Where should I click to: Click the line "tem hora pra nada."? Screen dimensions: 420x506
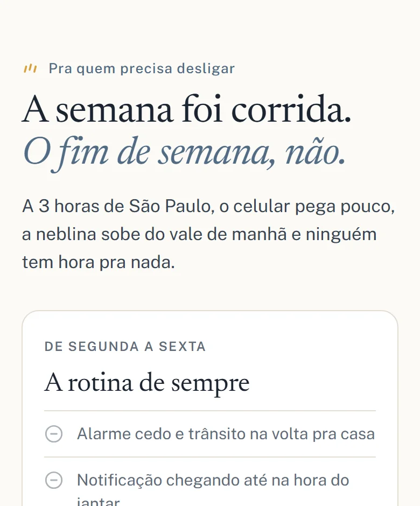[99, 262]
